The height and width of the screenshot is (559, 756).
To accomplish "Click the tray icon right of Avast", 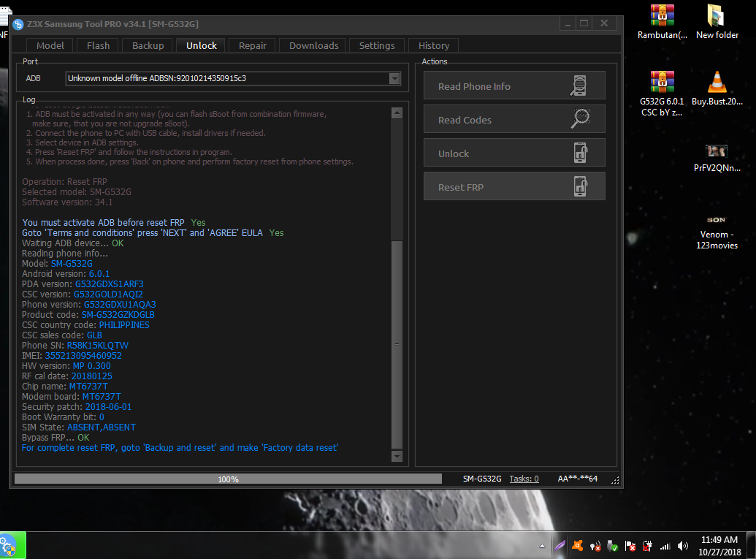I will (x=595, y=546).
